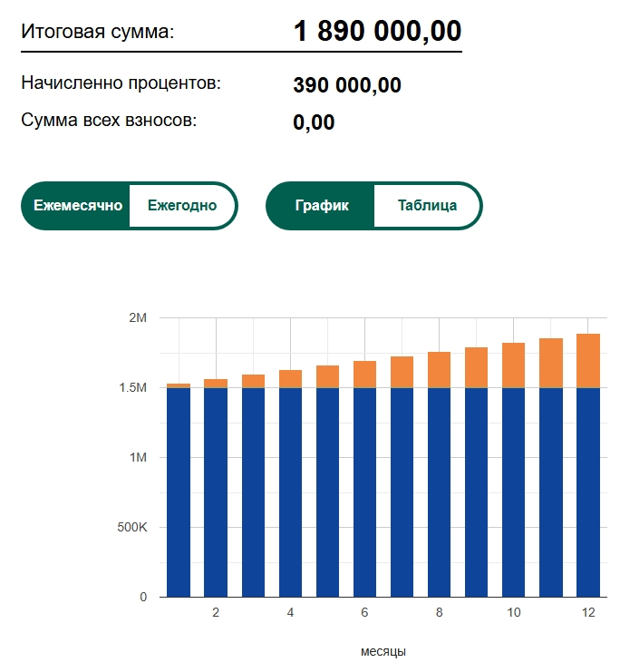620x672 pixels.
Task: Switch to the Ежегодно (yearly) view
Action: [182, 206]
